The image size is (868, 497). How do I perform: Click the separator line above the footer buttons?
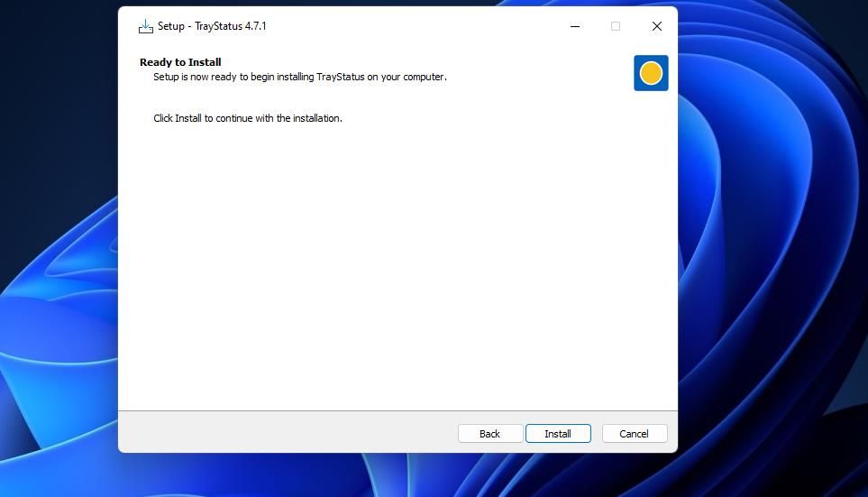(x=397, y=411)
